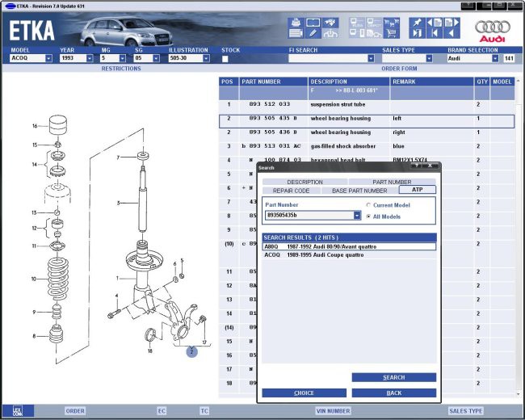Screen dimensions: 525x420
Task: Click callout 16 in the illustration
Action: (x=35, y=126)
